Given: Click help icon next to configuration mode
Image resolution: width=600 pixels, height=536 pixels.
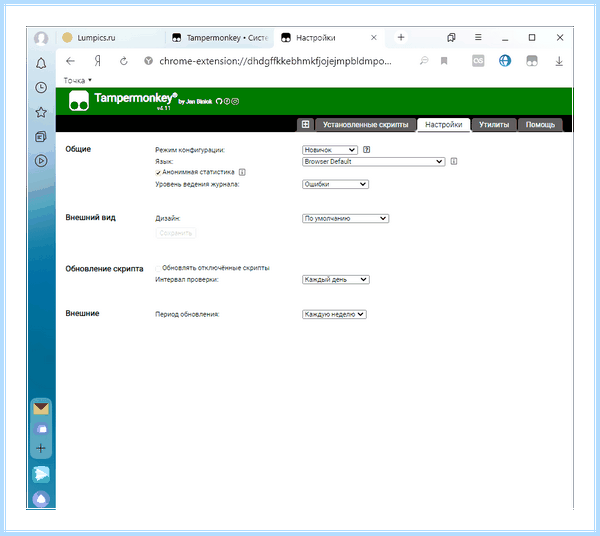Looking at the screenshot, I should coord(367,150).
